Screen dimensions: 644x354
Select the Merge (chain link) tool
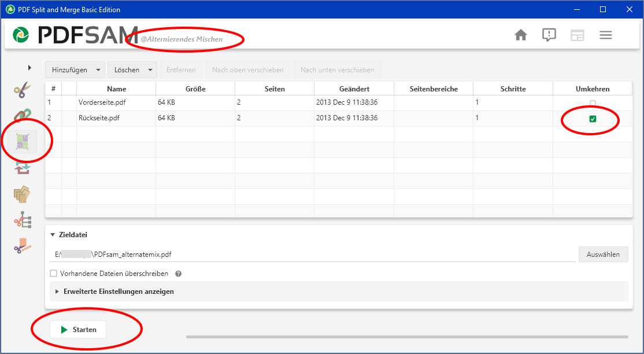(22, 116)
